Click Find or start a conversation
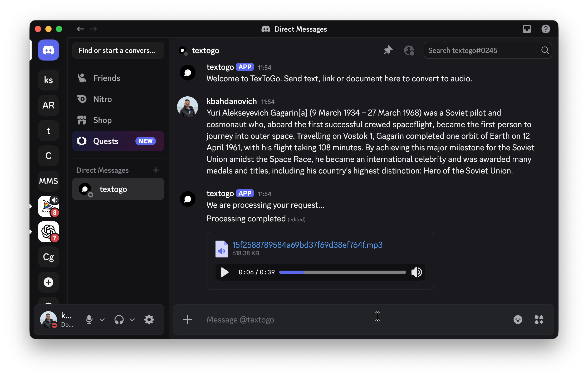 coord(118,50)
